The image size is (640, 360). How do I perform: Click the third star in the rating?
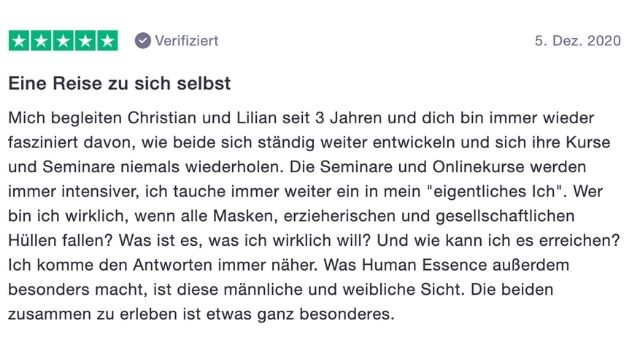63,41
